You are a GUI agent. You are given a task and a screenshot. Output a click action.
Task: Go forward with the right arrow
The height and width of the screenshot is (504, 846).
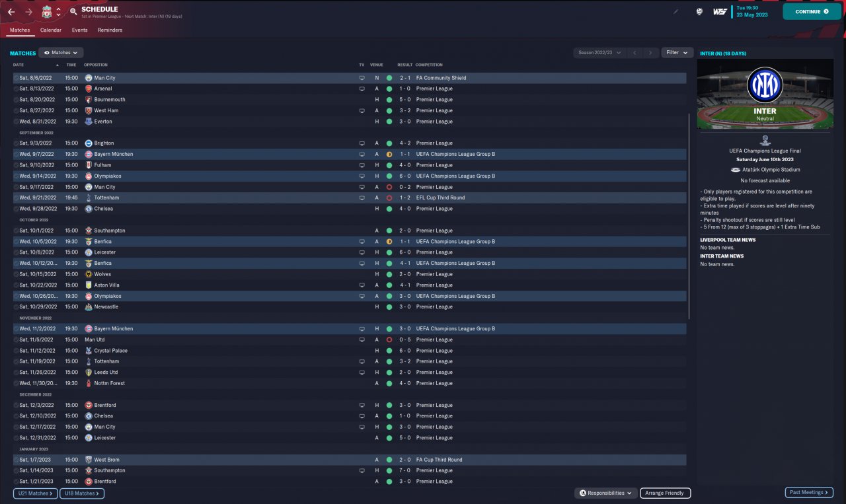tap(28, 12)
